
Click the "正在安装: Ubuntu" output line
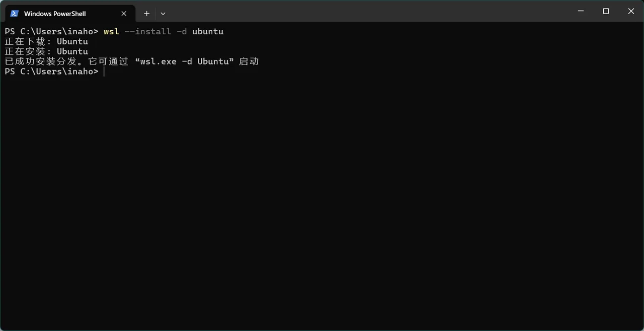coord(46,51)
